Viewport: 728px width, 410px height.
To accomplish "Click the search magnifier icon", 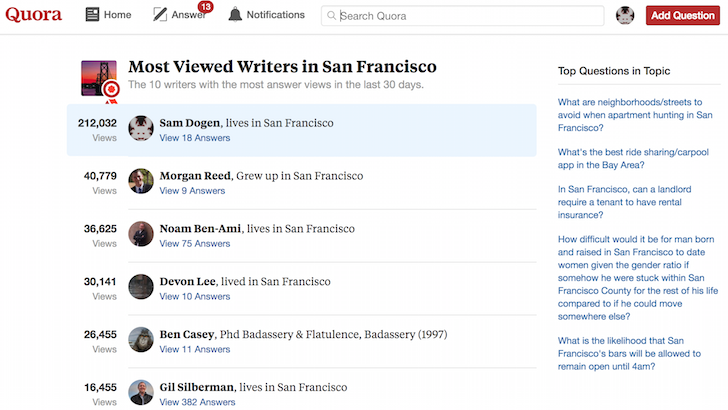I will (332, 16).
